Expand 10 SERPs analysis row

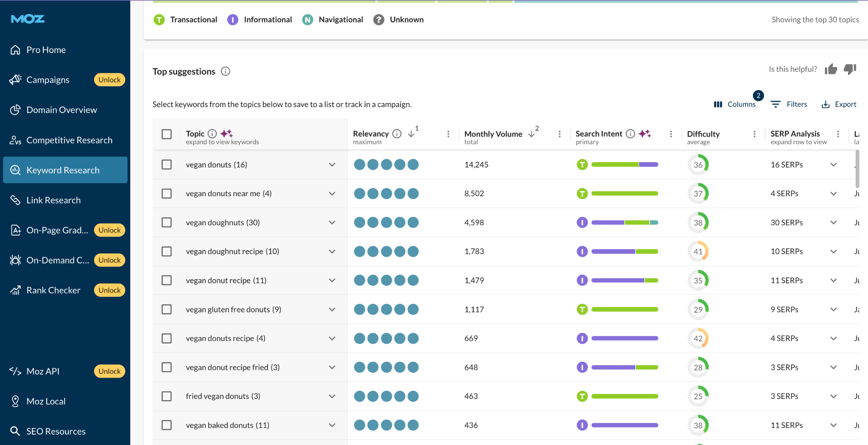[834, 252]
